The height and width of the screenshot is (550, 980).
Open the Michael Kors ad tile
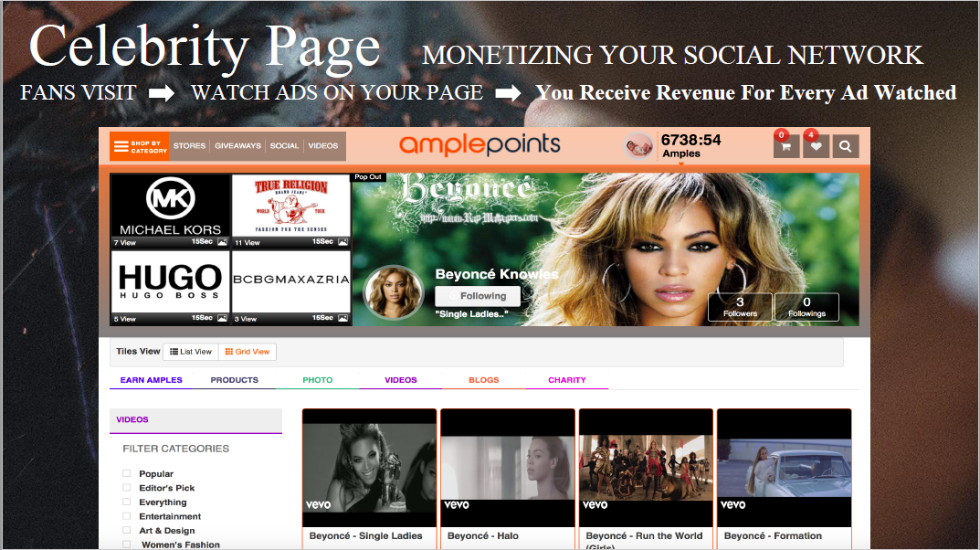(170, 206)
